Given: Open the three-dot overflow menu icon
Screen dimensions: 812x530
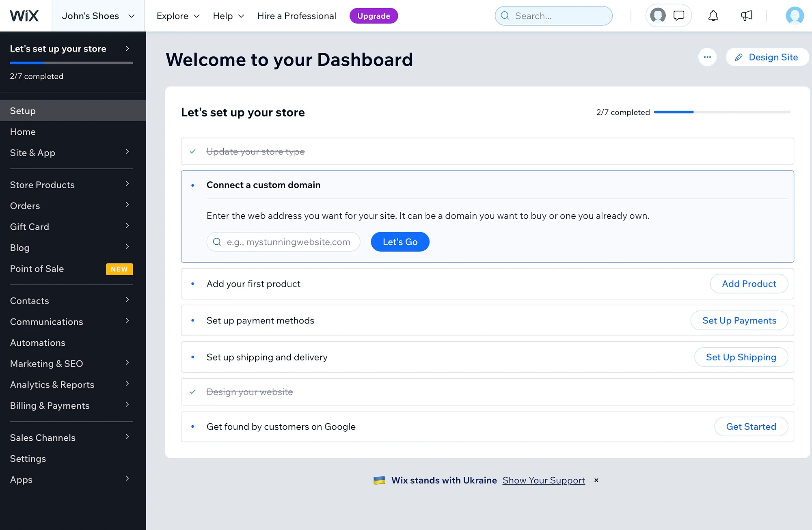Looking at the screenshot, I should coord(708,57).
